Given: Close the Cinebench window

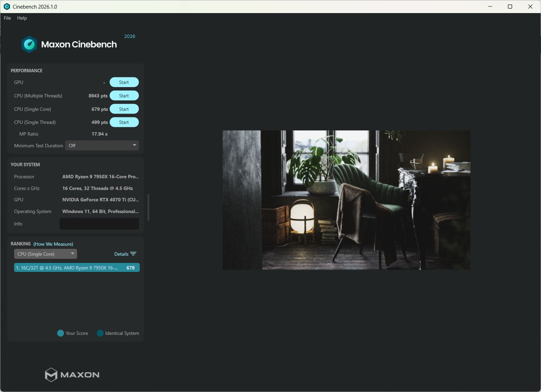Looking at the screenshot, I should pos(530,7).
